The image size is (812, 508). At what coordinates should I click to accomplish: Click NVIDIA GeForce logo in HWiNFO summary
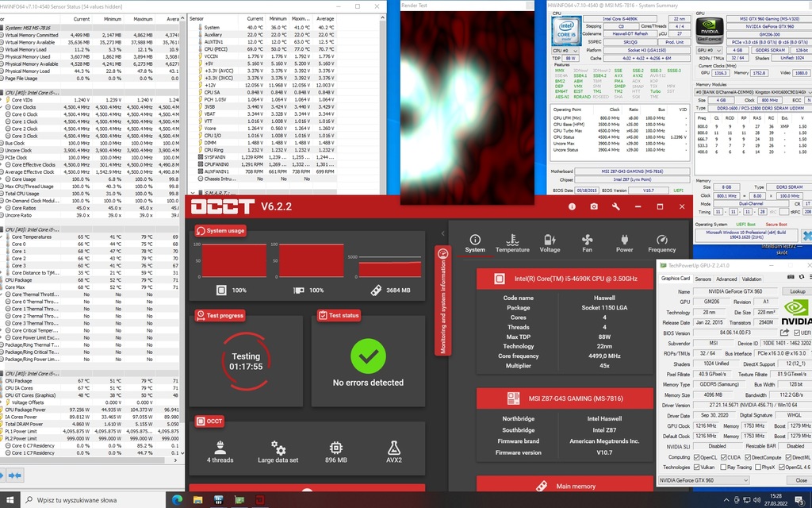tap(709, 30)
